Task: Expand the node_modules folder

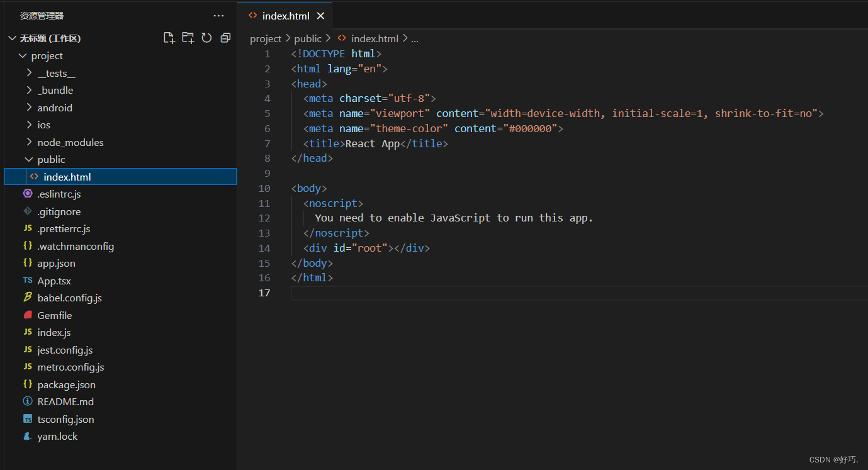Action: [x=29, y=142]
